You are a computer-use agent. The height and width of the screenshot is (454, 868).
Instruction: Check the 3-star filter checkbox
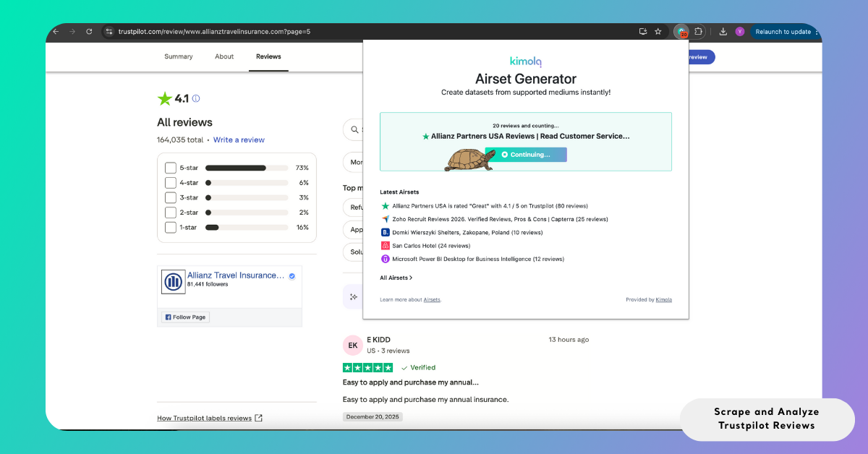click(x=171, y=197)
